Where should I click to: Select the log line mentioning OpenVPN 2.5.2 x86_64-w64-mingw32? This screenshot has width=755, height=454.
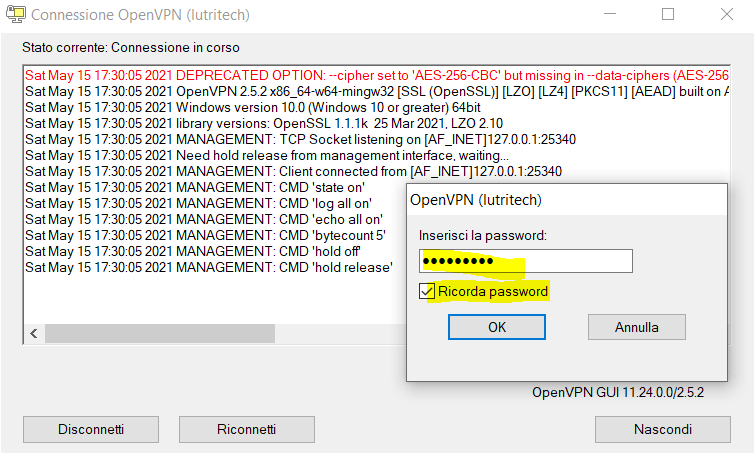377,91
